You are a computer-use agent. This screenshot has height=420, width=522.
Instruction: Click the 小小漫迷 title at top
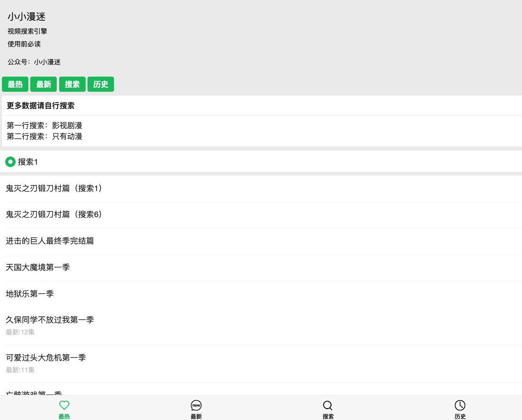[x=26, y=17]
